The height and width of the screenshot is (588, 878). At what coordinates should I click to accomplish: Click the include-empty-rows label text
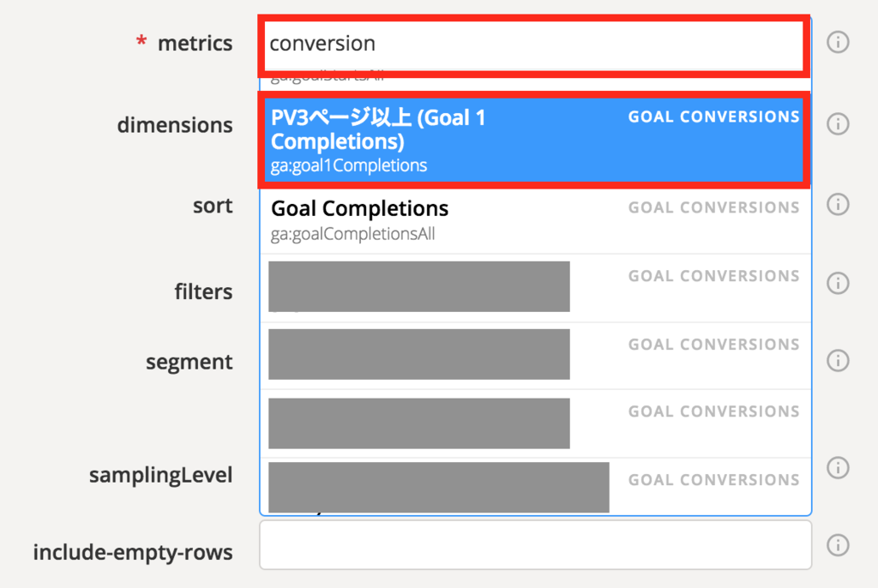coord(133,553)
